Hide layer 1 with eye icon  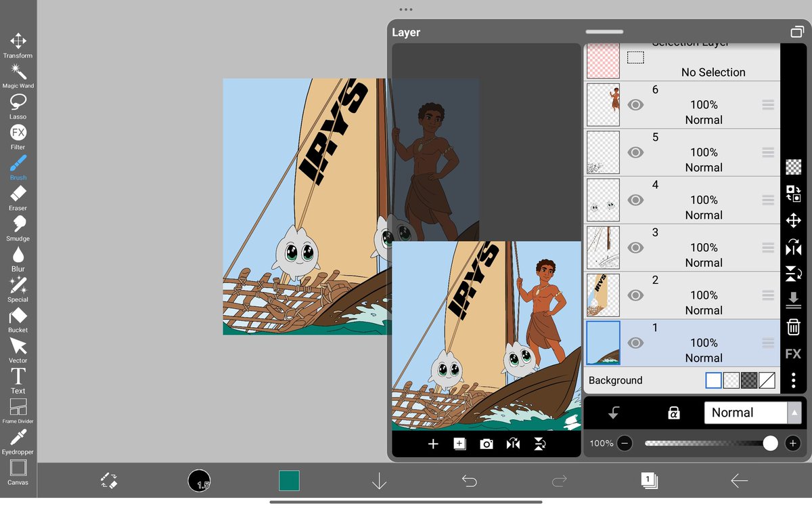point(635,343)
